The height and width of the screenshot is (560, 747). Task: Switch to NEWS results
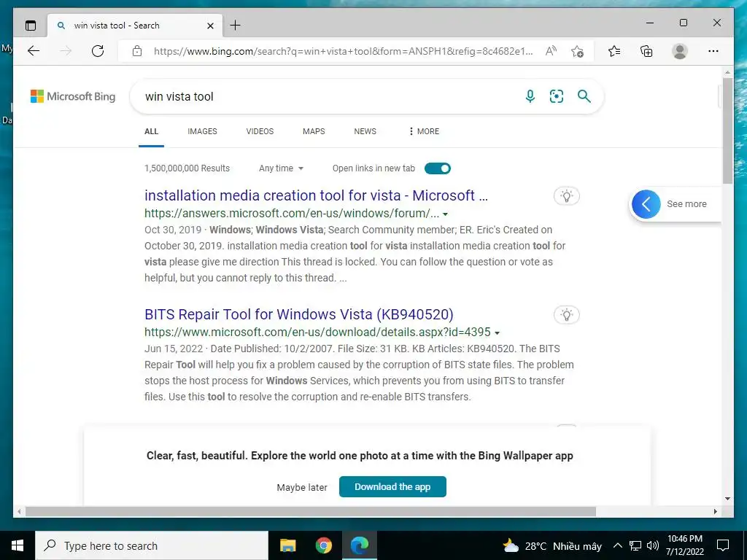[x=365, y=131]
